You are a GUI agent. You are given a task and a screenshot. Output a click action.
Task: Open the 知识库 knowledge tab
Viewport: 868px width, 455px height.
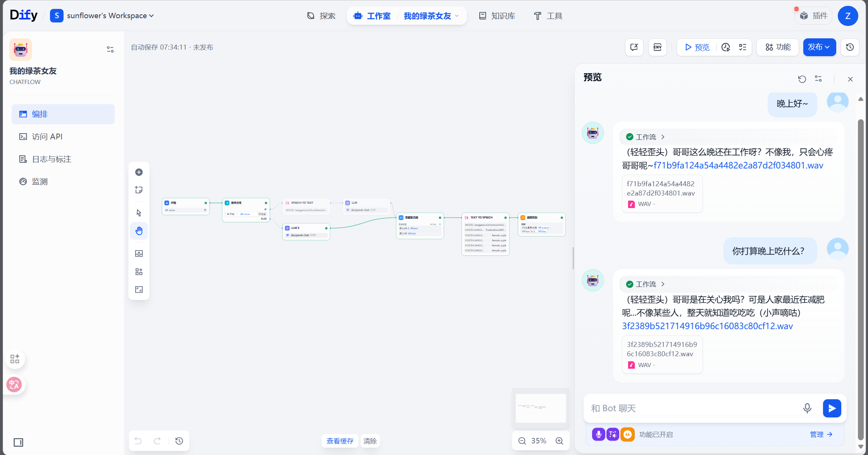497,16
